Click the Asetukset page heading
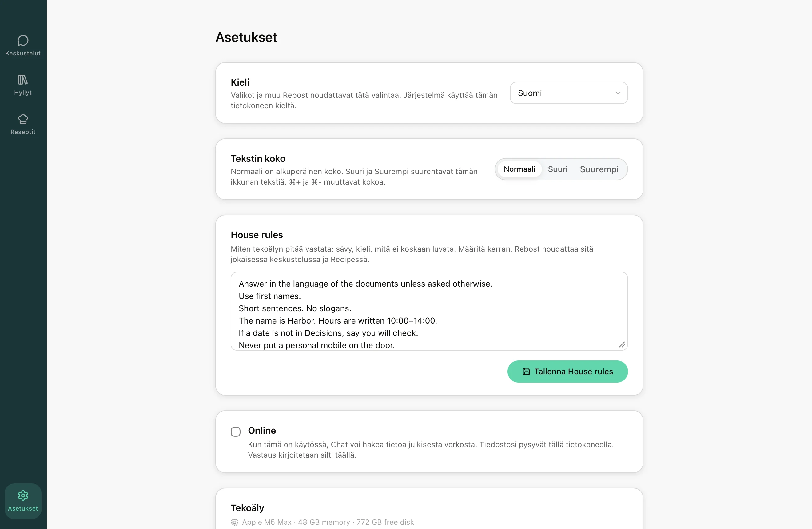Viewport: 812px width, 529px height. click(246, 37)
